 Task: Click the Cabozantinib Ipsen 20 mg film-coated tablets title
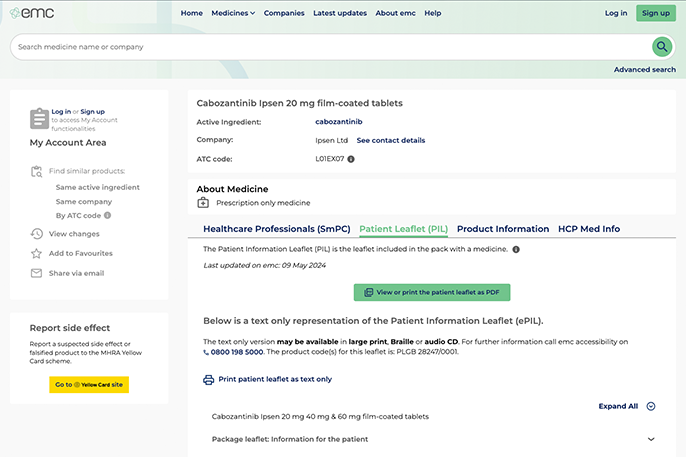click(x=299, y=103)
